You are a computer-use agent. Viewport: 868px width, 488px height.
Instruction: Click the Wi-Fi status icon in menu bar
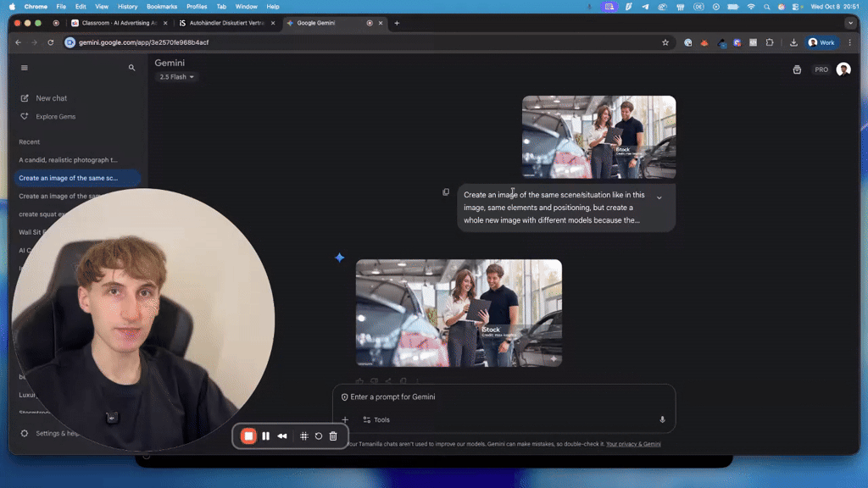(751, 7)
